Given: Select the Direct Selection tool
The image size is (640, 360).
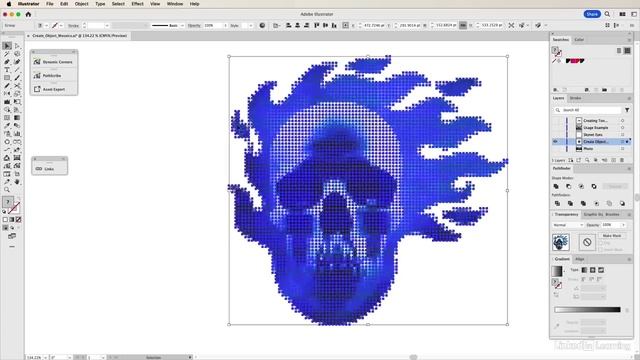Looking at the screenshot, I should [17, 46].
